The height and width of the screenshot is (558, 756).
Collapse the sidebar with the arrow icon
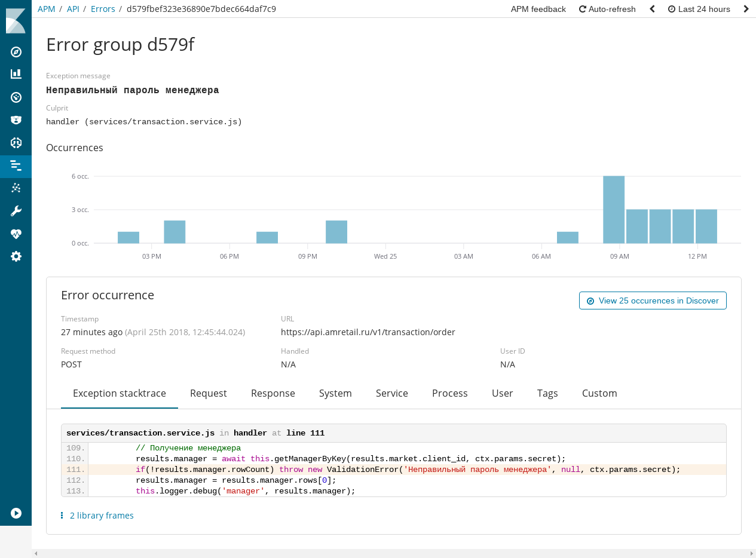(16, 513)
